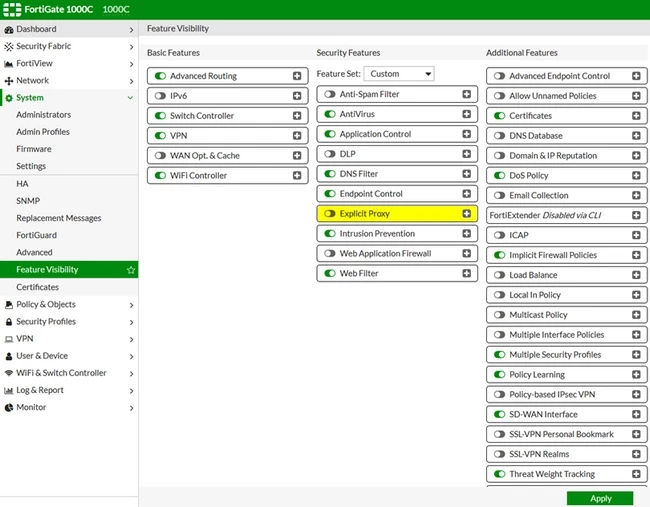650x507 pixels.
Task: Click the favorite star on Feature Visibility
Action: tap(131, 270)
